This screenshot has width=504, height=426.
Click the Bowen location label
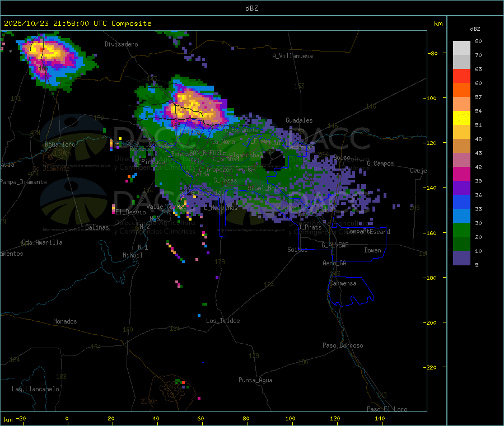point(372,250)
